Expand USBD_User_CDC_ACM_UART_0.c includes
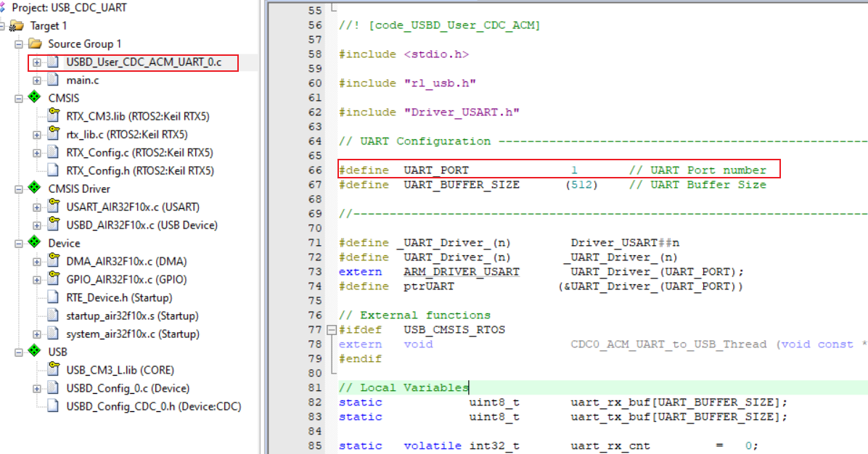The width and height of the screenshot is (868, 454). point(36,62)
